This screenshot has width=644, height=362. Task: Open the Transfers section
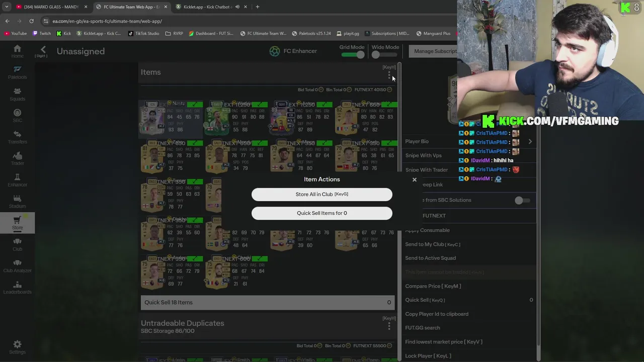(x=17, y=137)
